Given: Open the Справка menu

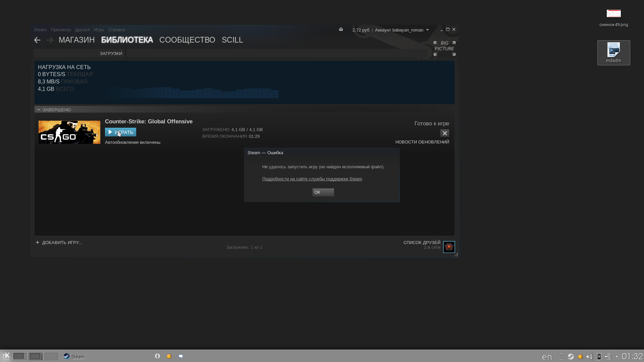Looking at the screenshot, I should pos(116,30).
